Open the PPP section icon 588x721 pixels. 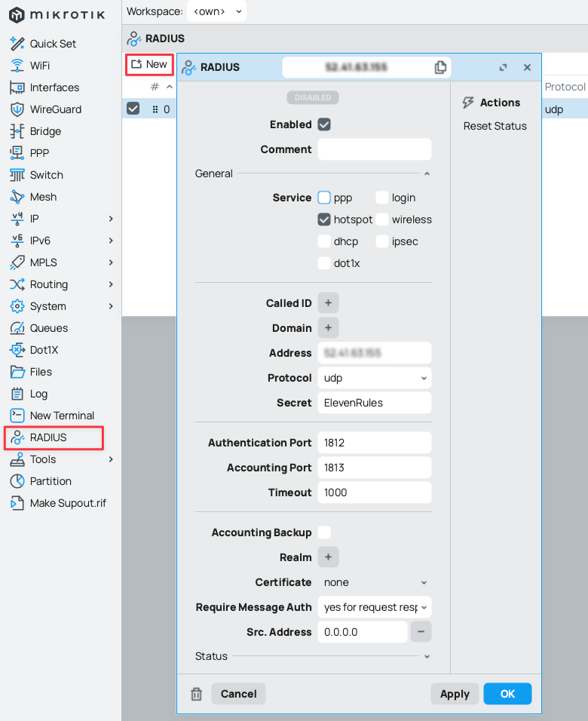coord(17,152)
